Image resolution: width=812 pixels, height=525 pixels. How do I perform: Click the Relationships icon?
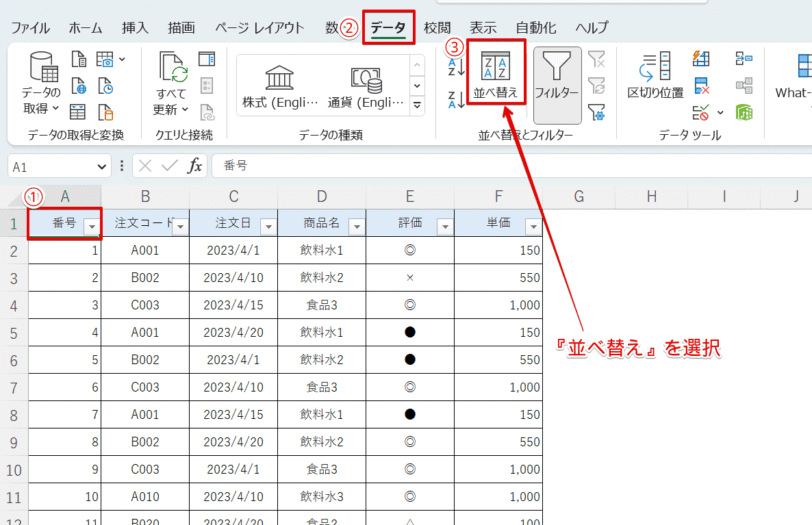coord(744,85)
